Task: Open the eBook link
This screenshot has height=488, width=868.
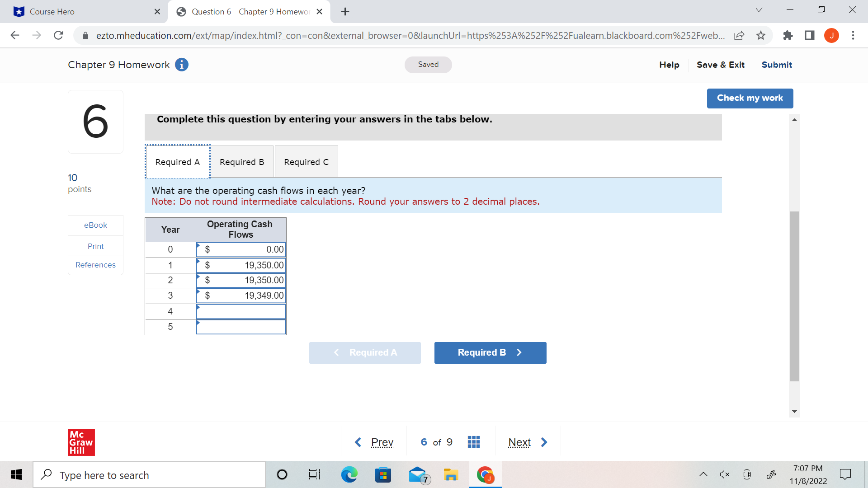Action: coord(95,225)
